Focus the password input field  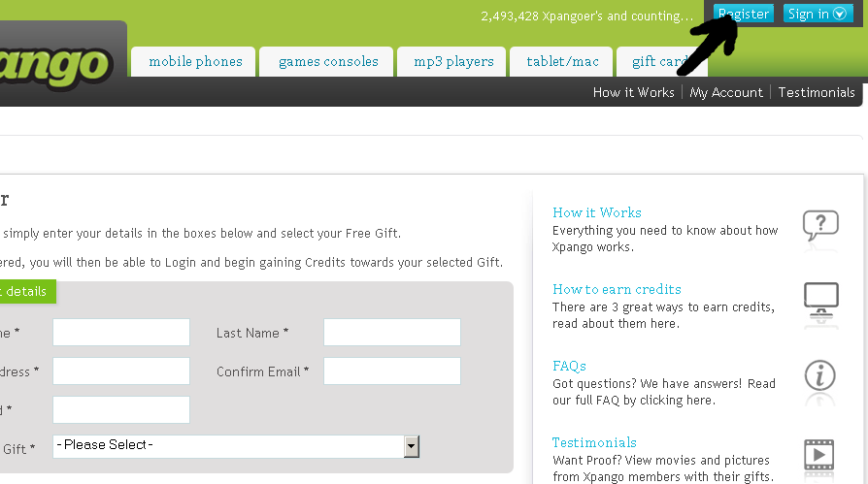point(121,410)
